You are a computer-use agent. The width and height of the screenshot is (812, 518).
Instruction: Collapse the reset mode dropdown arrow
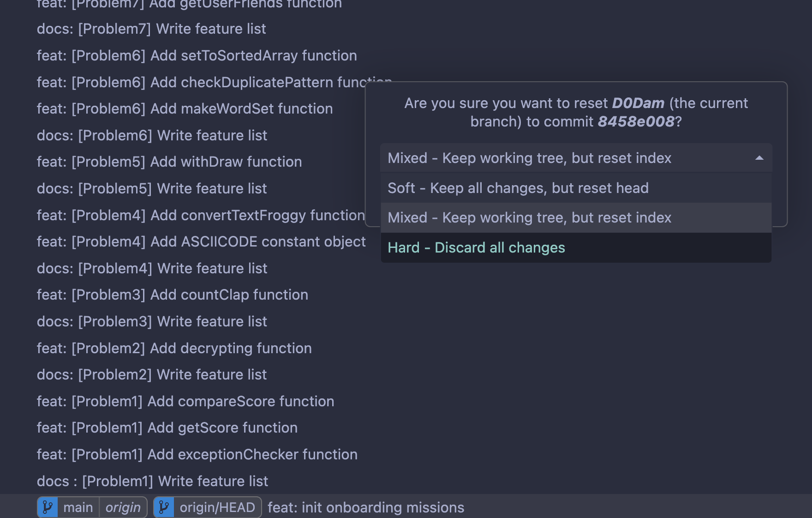(x=759, y=158)
